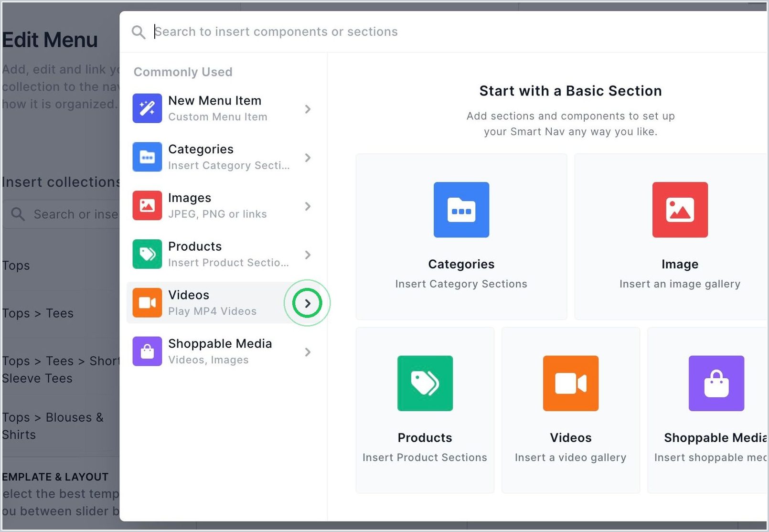Click the search icon in background collections field
The width and height of the screenshot is (769, 532).
pyautogui.click(x=18, y=214)
